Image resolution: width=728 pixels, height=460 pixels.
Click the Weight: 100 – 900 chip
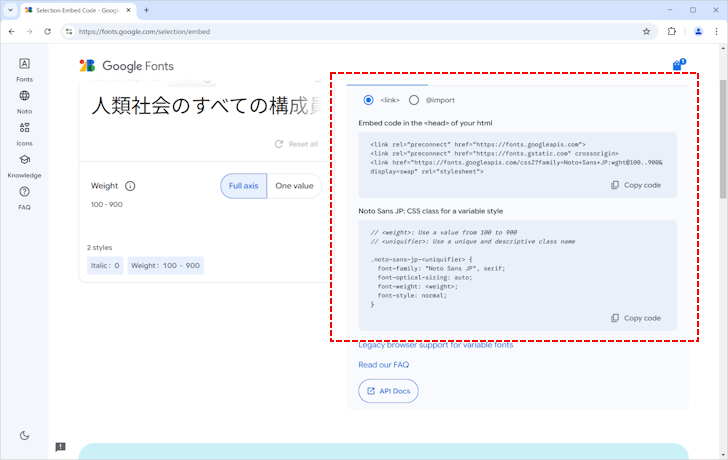point(165,266)
